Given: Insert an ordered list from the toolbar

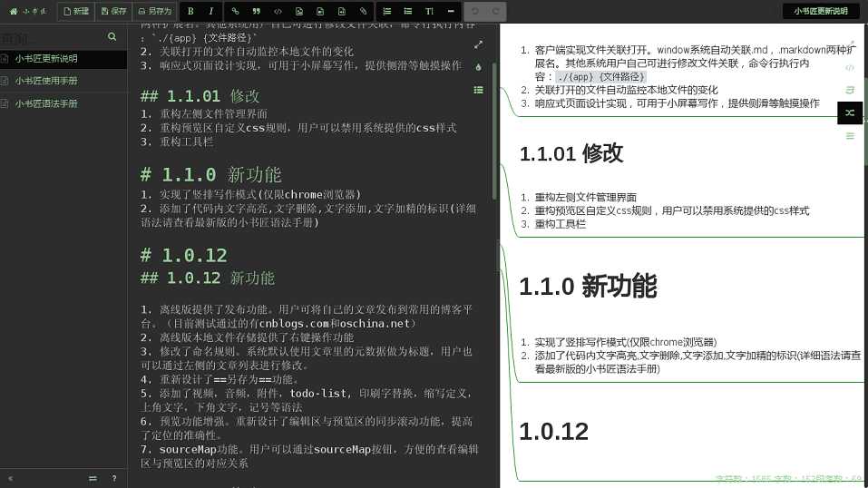Looking at the screenshot, I should [387, 12].
